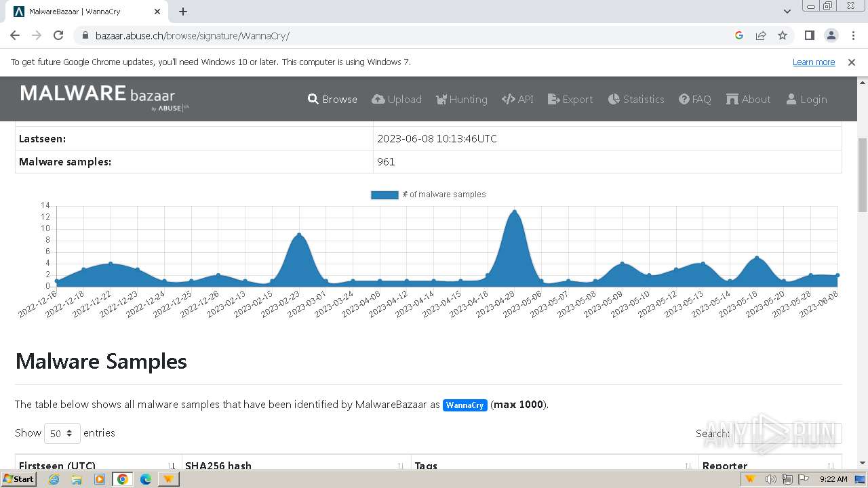Close the MalwareBazaar WannaCry tab
This screenshot has height=488, width=868.
[157, 12]
